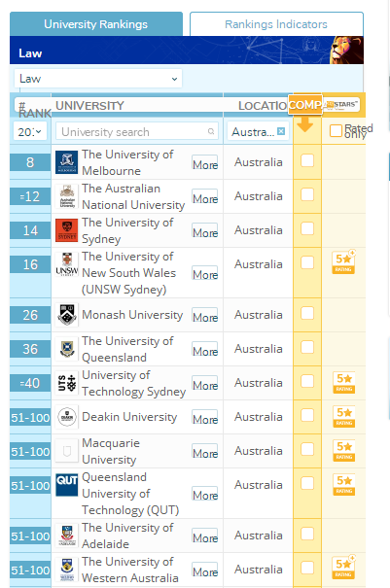
Task: Open the Law subject dropdown
Action: (98, 79)
